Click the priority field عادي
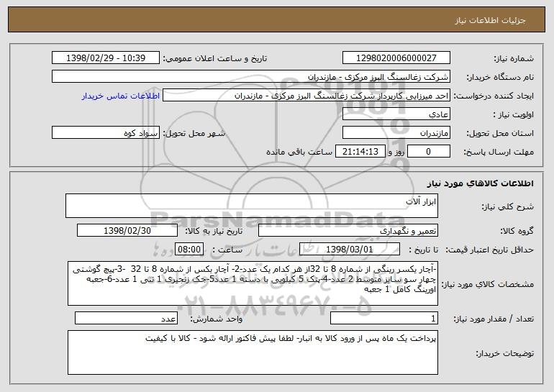Image resolution: width=554 pixels, height=392 pixels. 396,114
